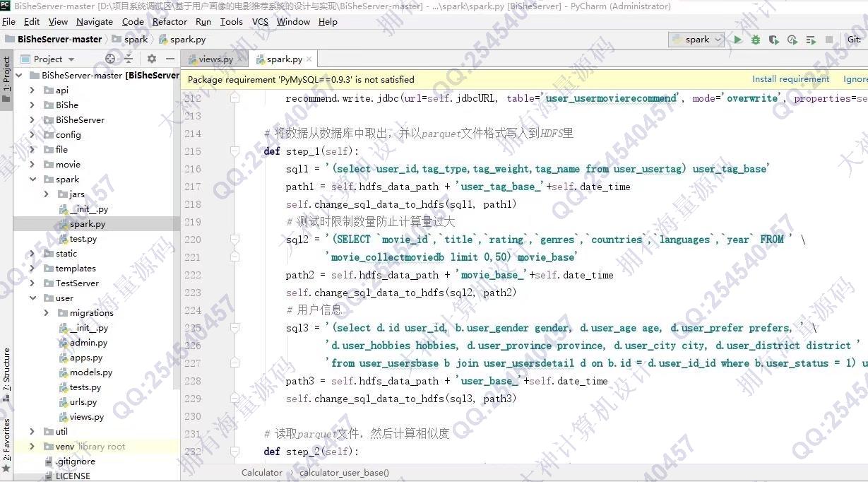Click Calculator breadcrumb at editor bottom
868x482 pixels.
(x=261, y=473)
